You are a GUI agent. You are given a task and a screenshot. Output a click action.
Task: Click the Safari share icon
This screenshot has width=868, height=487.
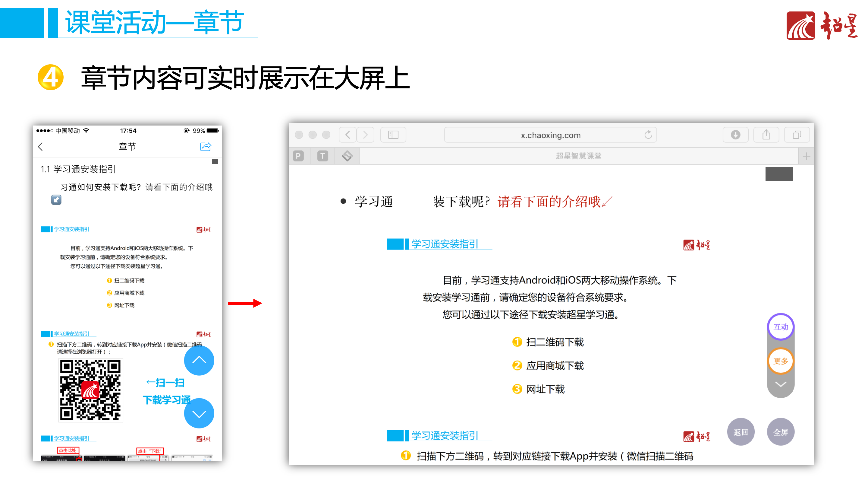pyautogui.click(x=766, y=135)
